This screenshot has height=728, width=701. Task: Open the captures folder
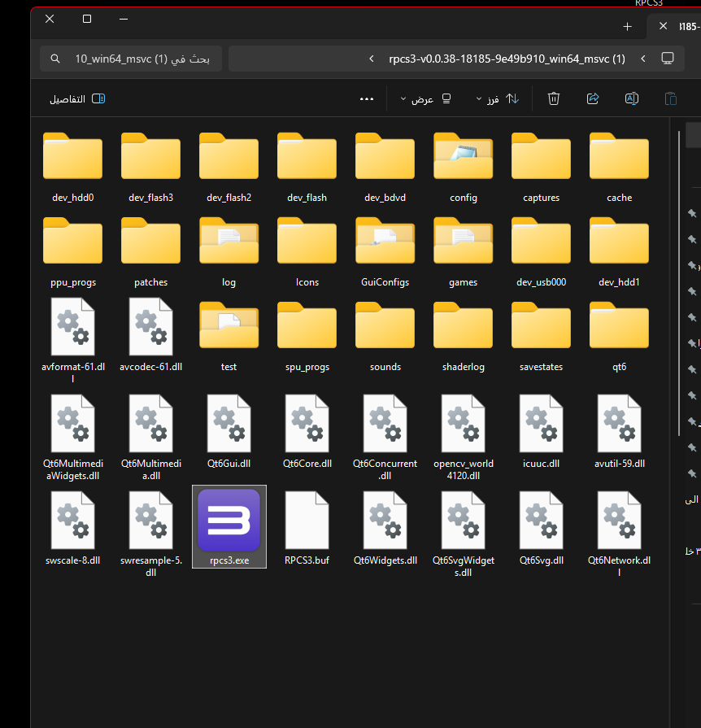[x=542, y=167]
